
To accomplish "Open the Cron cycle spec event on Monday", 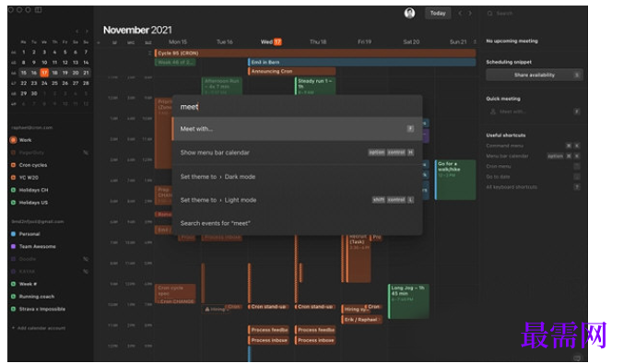I will tap(175, 291).
